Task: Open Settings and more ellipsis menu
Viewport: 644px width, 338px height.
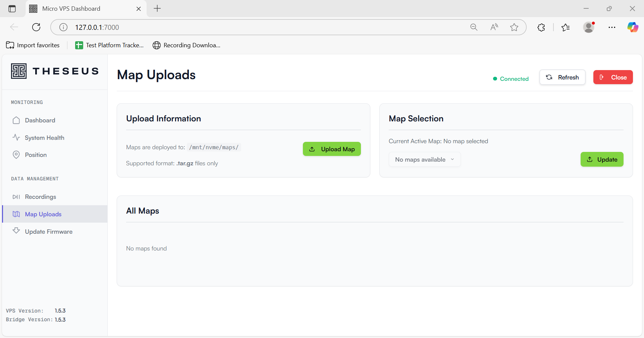Action: click(612, 27)
